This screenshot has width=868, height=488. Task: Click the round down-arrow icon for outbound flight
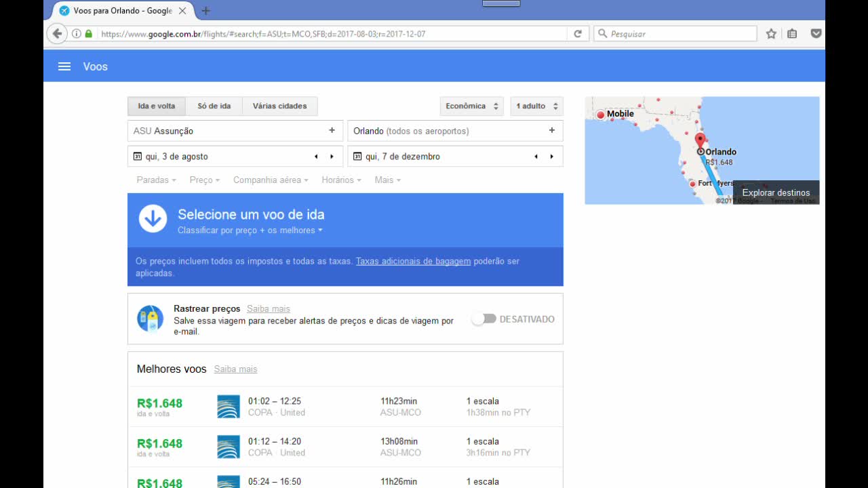click(153, 219)
